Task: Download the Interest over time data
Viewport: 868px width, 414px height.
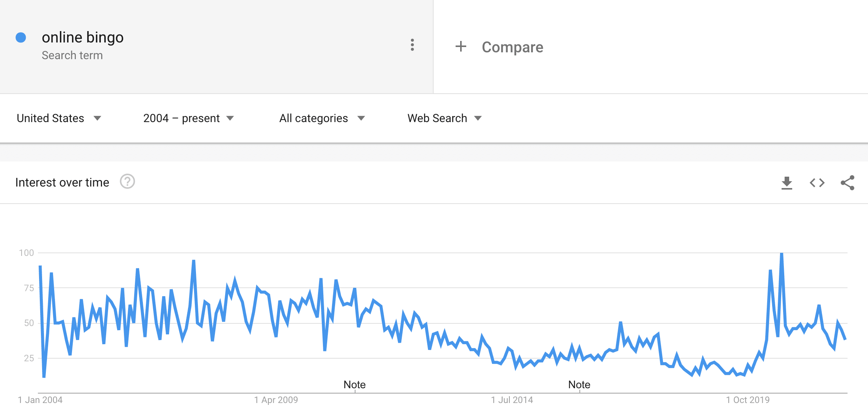Action: pyautogui.click(x=787, y=183)
